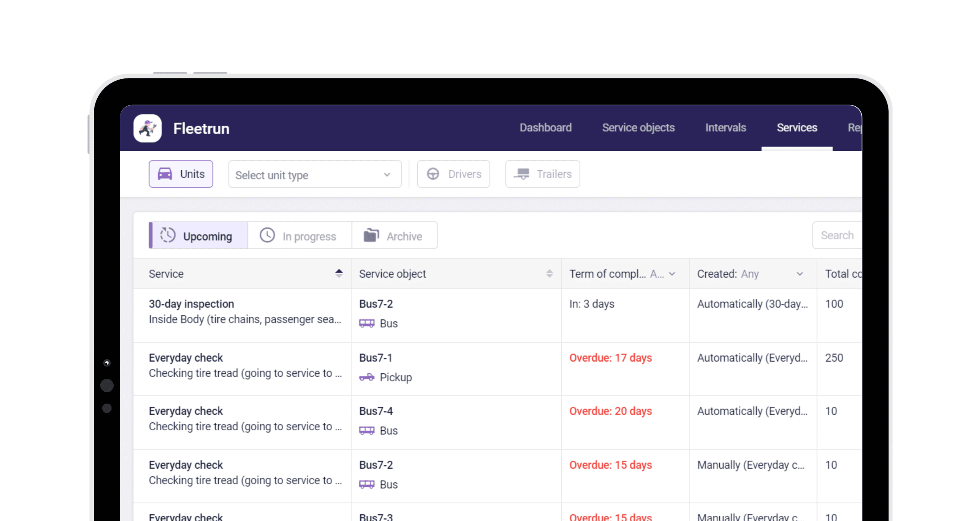This screenshot has width=980, height=521.
Task: Switch to the Intervals tab
Action: coord(725,128)
